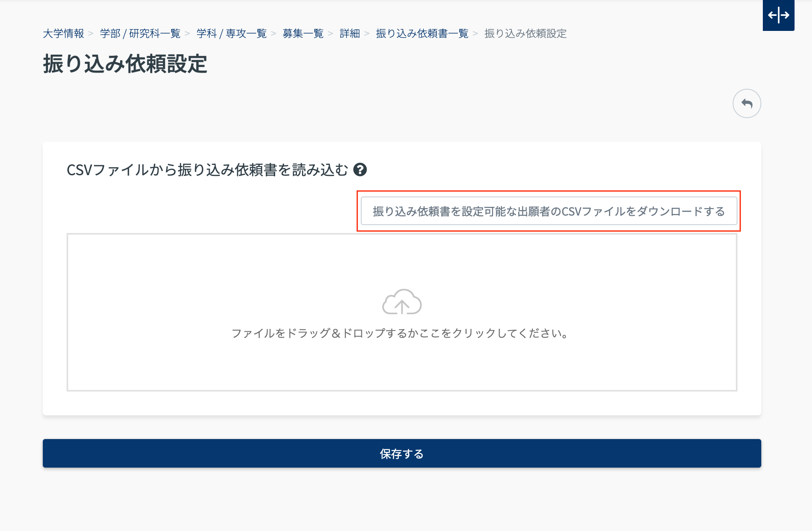Viewport: 812px width, 531px height.
Task: Open 学部 / 研究科一覧 breadcrumb link
Action: [x=140, y=33]
